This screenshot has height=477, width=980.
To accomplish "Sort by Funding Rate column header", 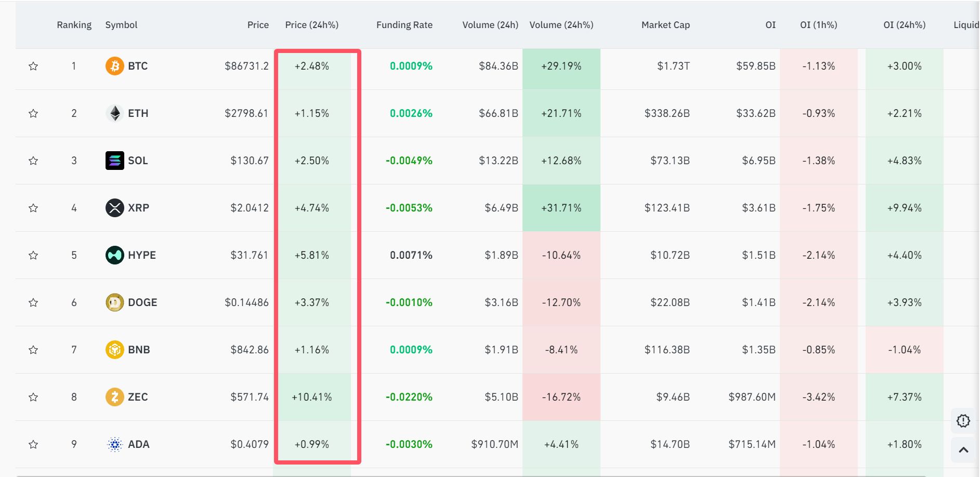I will [x=404, y=25].
